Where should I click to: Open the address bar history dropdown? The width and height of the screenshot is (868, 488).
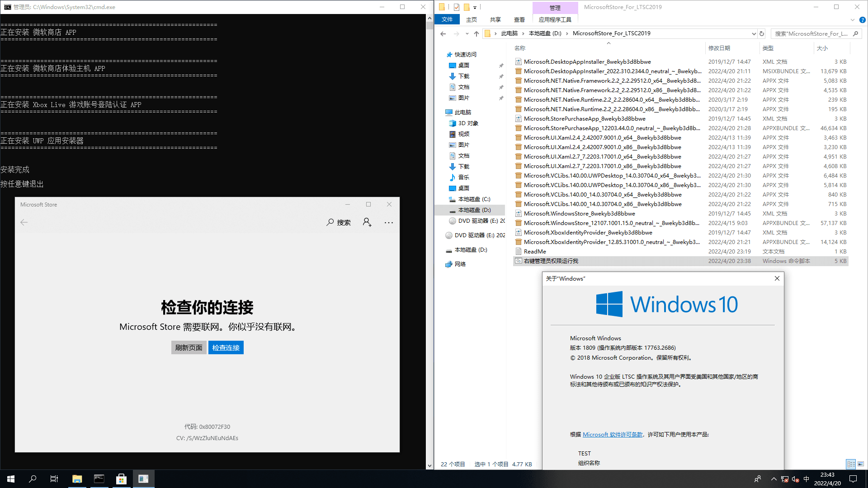[754, 33]
